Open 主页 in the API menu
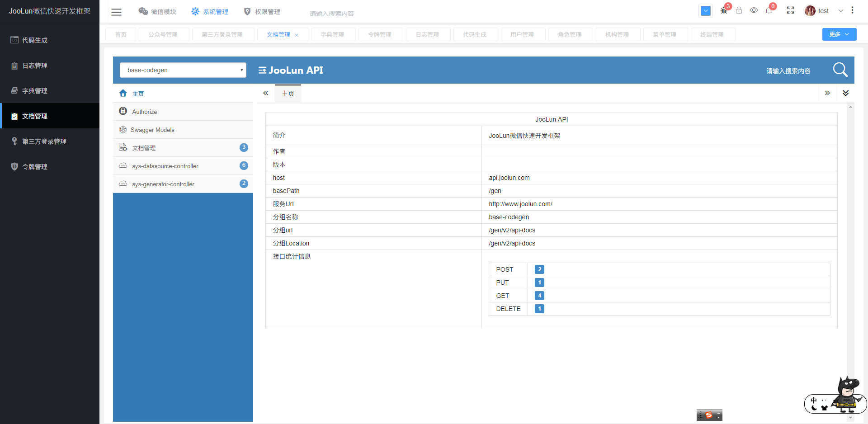The image size is (868, 424). point(183,94)
